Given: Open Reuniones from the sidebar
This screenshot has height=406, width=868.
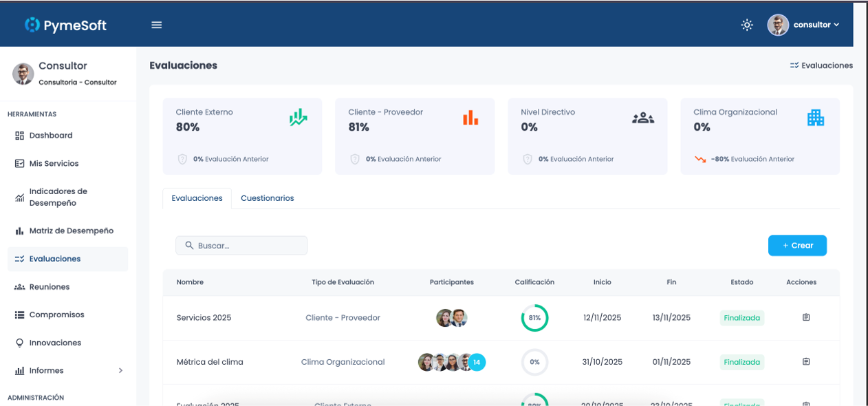Looking at the screenshot, I should (49, 287).
